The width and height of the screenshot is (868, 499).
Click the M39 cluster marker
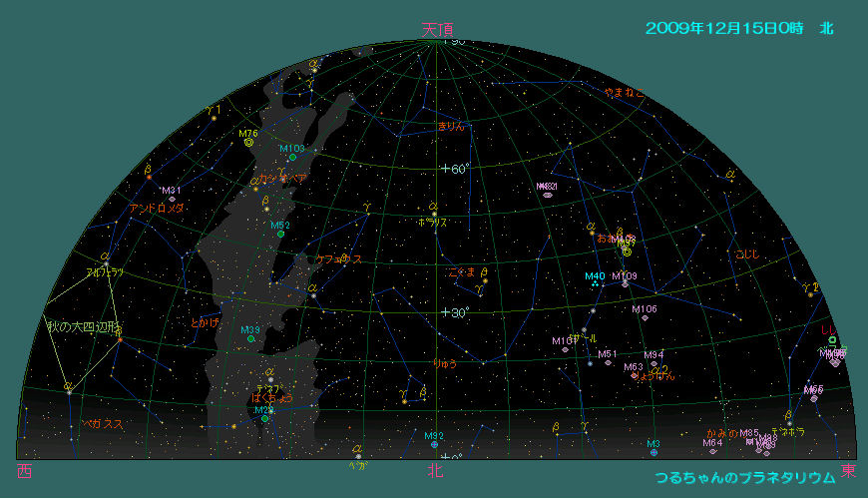[x=250, y=339]
